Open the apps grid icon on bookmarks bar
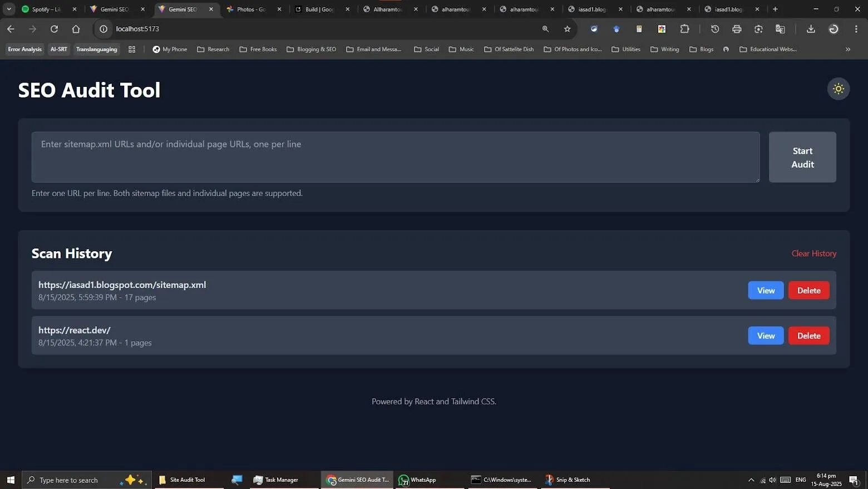The height and width of the screenshot is (489, 868). pyautogui.click(x=132, y=49)
